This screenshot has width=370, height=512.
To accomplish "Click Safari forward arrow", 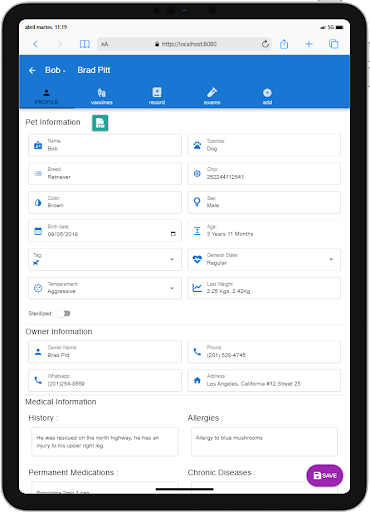I will (x=60, y=44).
